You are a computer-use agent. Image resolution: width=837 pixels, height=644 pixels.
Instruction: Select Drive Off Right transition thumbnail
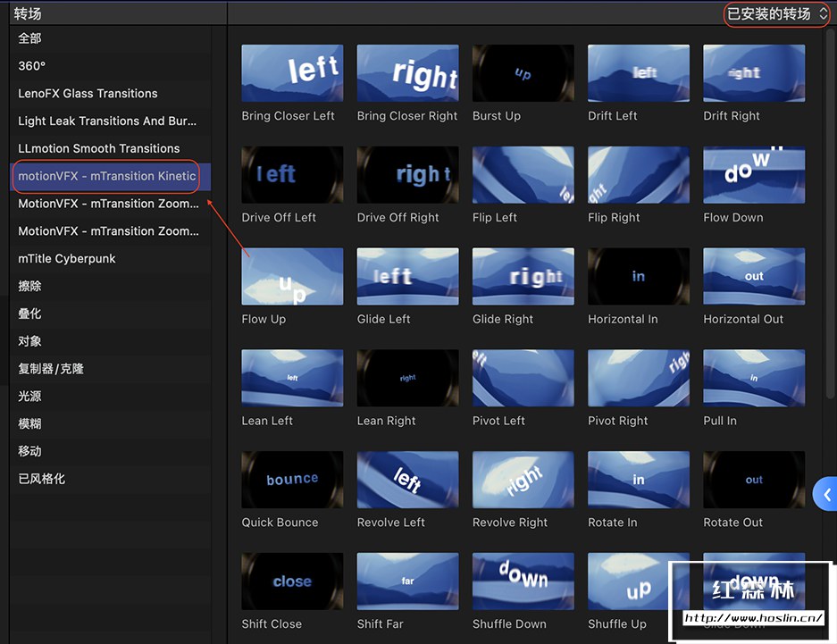tap(408, 174)
